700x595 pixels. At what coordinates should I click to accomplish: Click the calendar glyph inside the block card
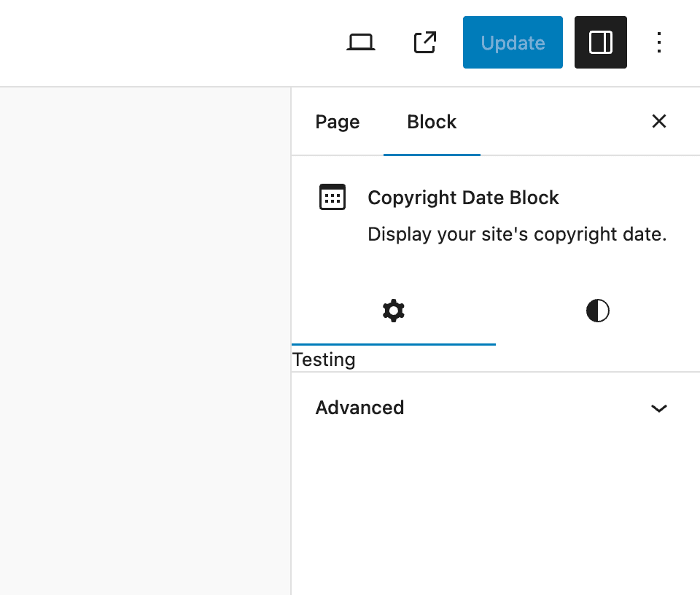tap(332, 197)
